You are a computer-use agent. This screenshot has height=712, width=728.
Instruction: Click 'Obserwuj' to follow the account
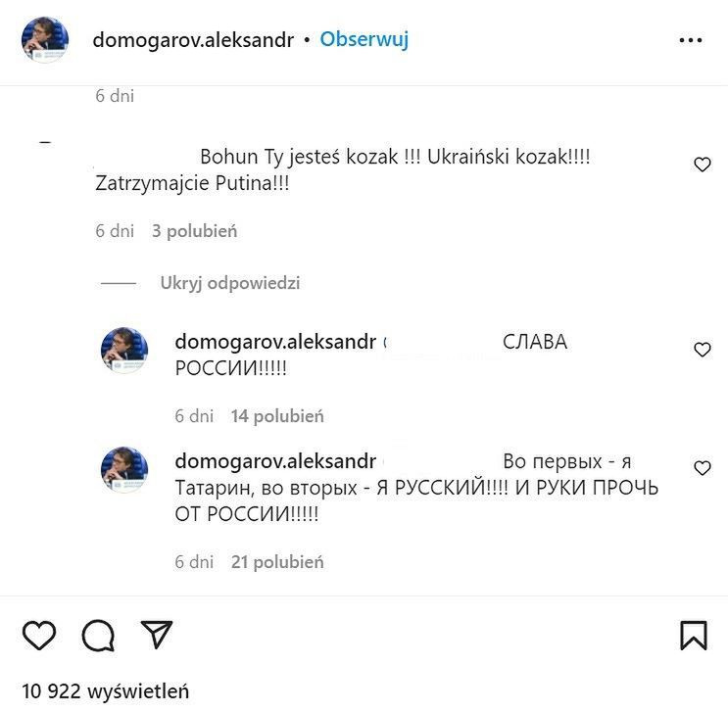click(364, 39)
